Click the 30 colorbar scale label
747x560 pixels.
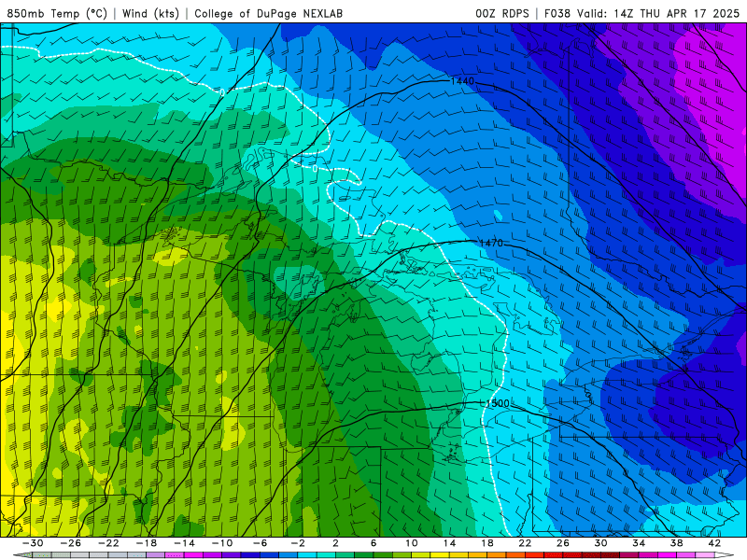click(600, 543)
